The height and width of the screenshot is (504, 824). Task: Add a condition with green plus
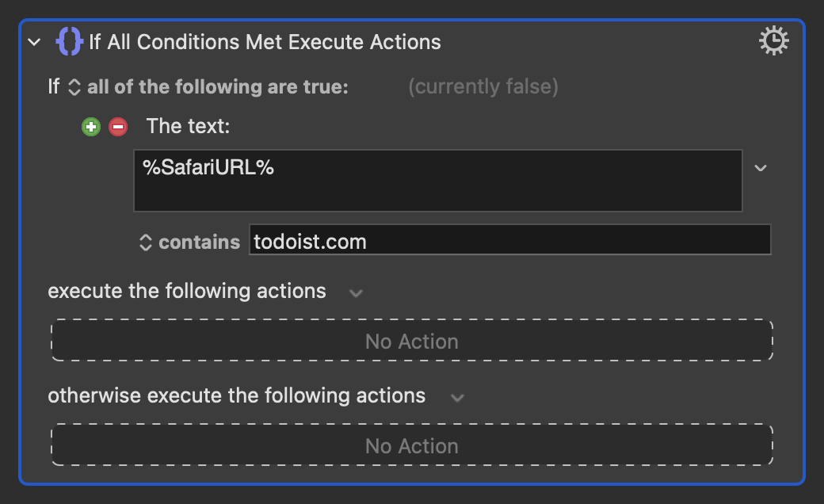click(91, 127)
